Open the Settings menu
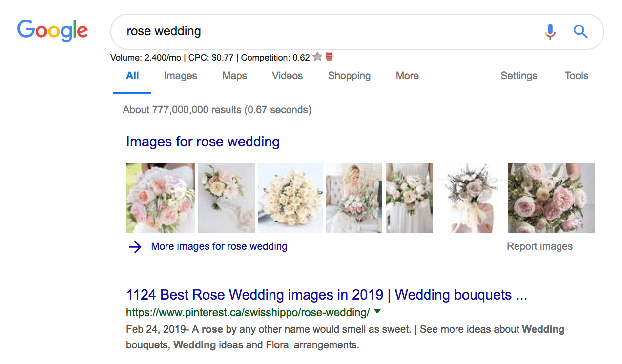This screenshot has height=364, width=622. (x=518, y=76)
